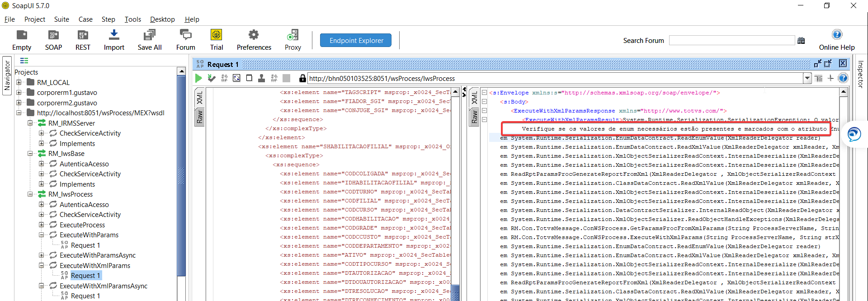Import a project using Import icon

114,40
